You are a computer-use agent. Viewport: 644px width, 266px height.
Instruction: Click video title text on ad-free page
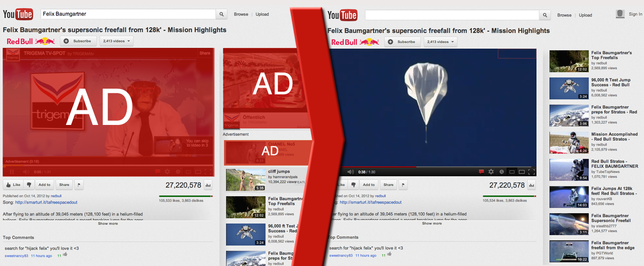(x=439, y=31)
